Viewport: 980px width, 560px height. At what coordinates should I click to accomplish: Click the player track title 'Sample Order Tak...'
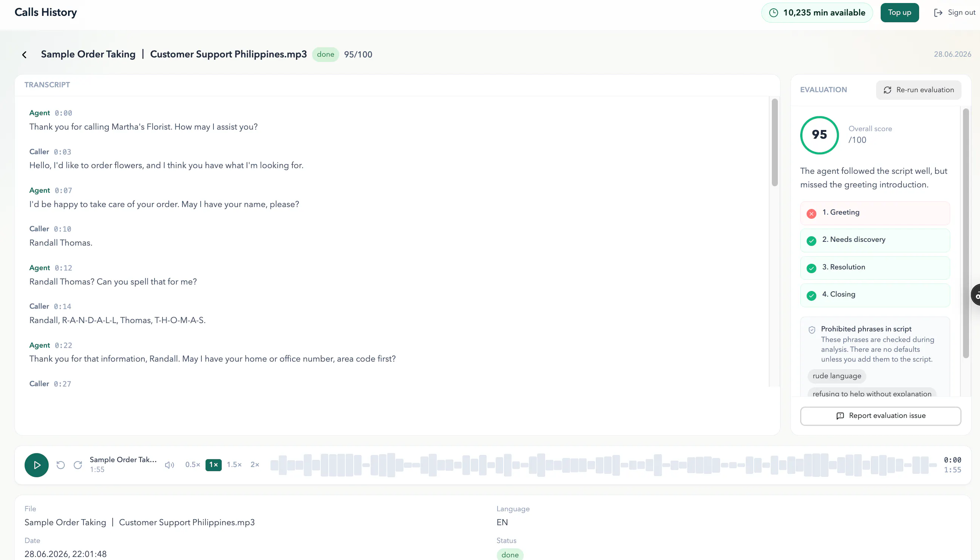coord(123,459)
